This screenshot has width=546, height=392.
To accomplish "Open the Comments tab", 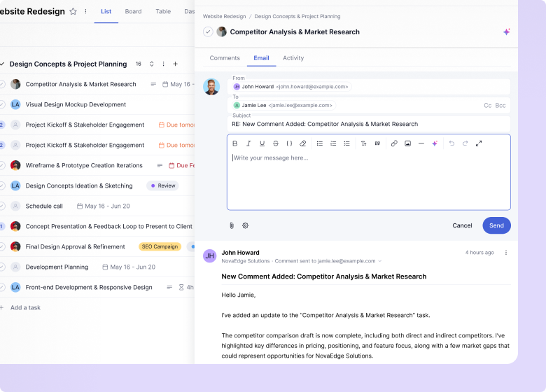I will coord(225,58).
